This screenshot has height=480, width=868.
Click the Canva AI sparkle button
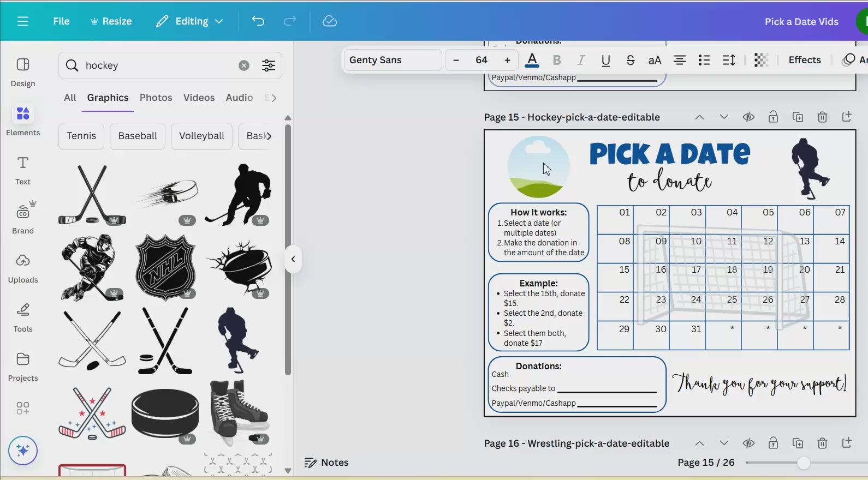click(x=23, y=451)
